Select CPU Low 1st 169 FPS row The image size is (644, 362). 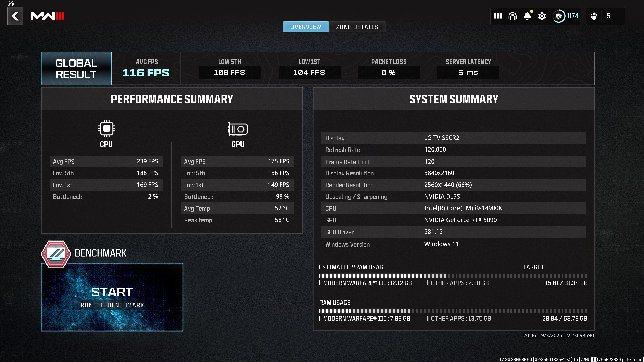click(106, 185)
